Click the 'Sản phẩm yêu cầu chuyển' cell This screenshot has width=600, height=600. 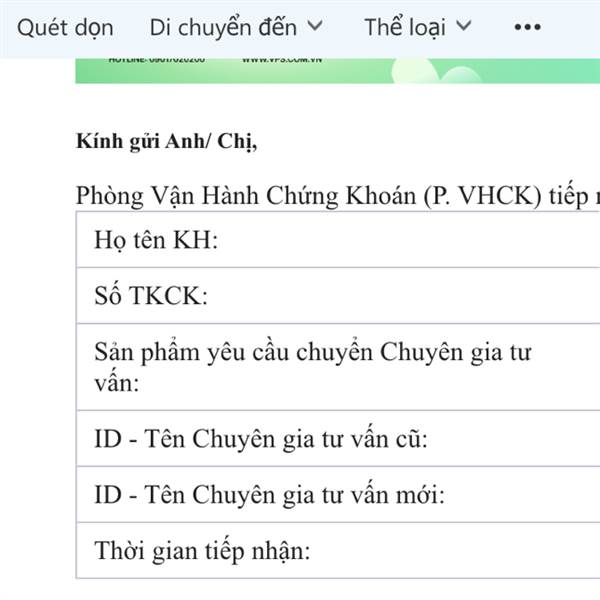338,367
